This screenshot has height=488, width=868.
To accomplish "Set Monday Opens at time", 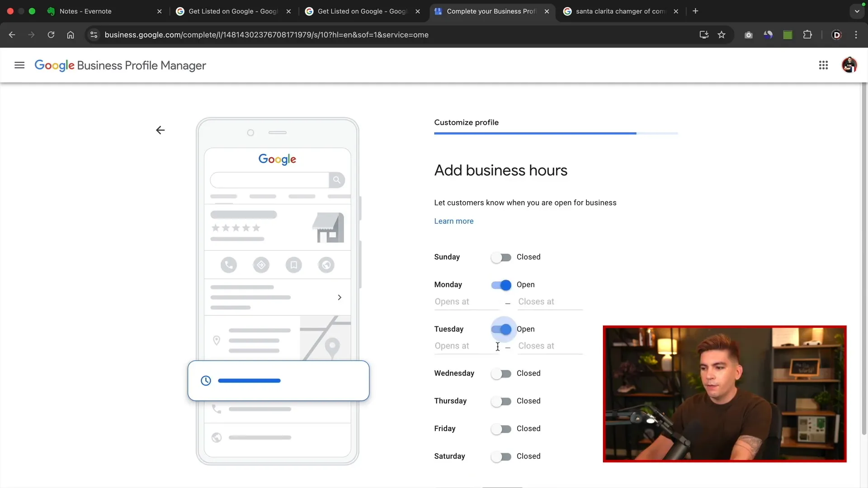I will pyautogui.click(x=467, y=302).
